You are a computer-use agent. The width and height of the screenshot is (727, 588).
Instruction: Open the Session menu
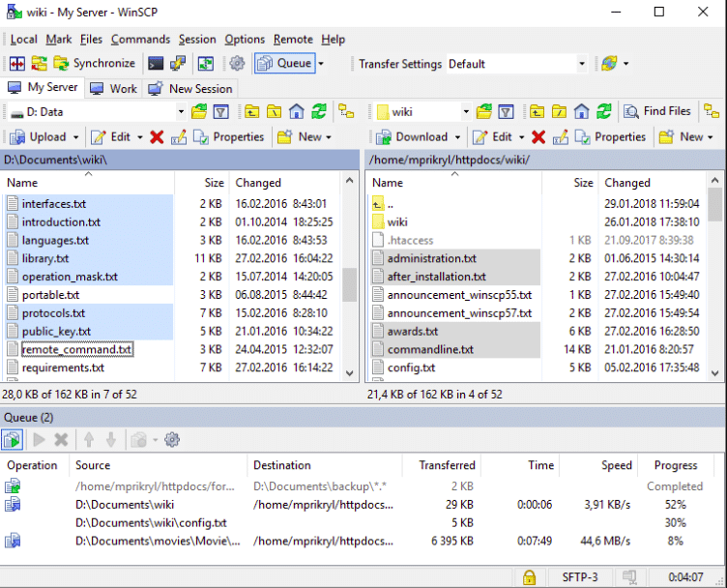197,40
